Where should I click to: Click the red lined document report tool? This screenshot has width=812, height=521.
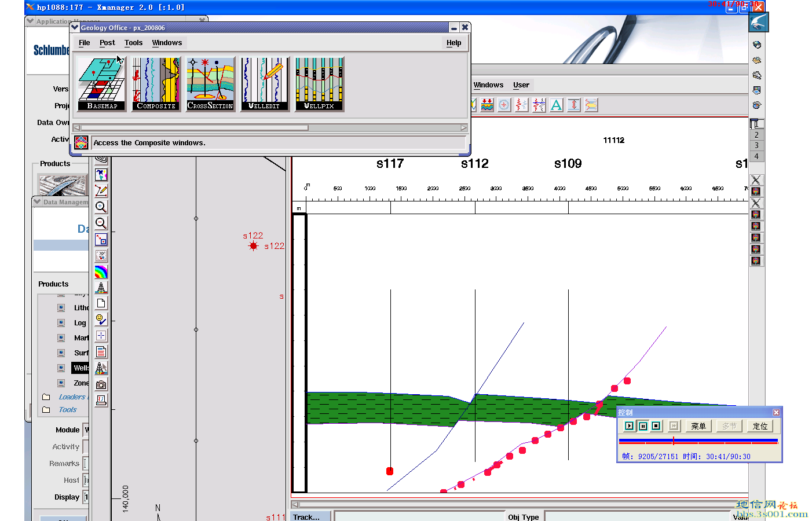tap(101, 352)
